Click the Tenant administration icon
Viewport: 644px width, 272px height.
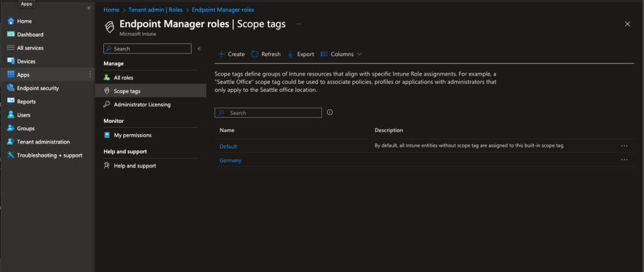(11, 142)
